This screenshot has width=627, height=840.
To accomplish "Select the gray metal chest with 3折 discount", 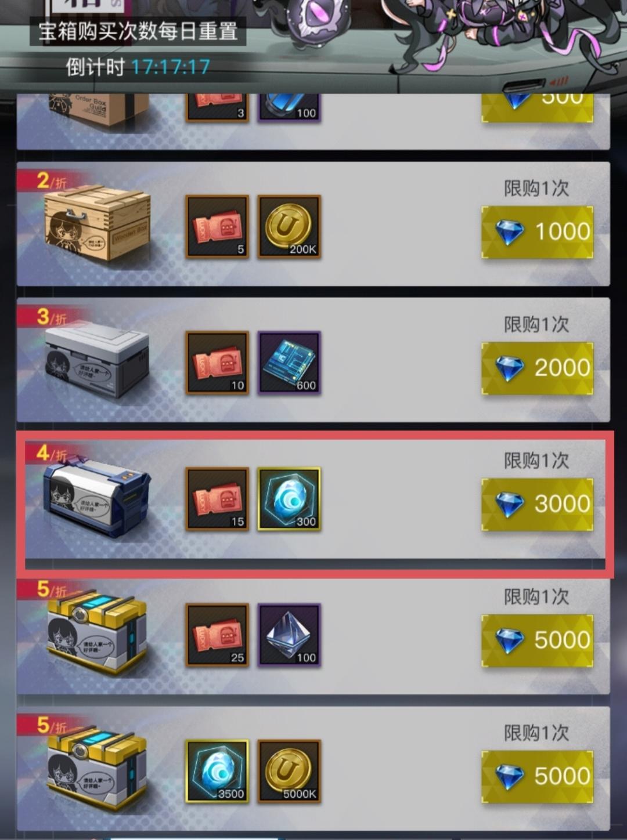I will click(x=97, y=360).
